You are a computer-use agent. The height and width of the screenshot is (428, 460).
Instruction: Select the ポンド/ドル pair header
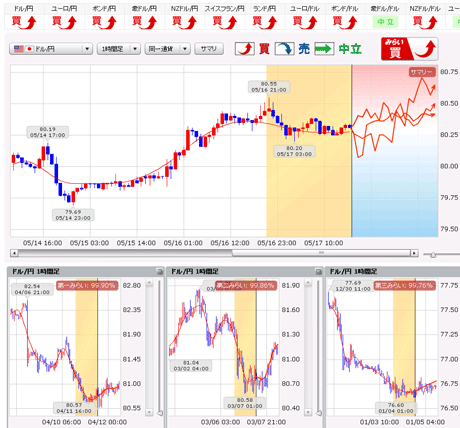[x=344, y=9]
